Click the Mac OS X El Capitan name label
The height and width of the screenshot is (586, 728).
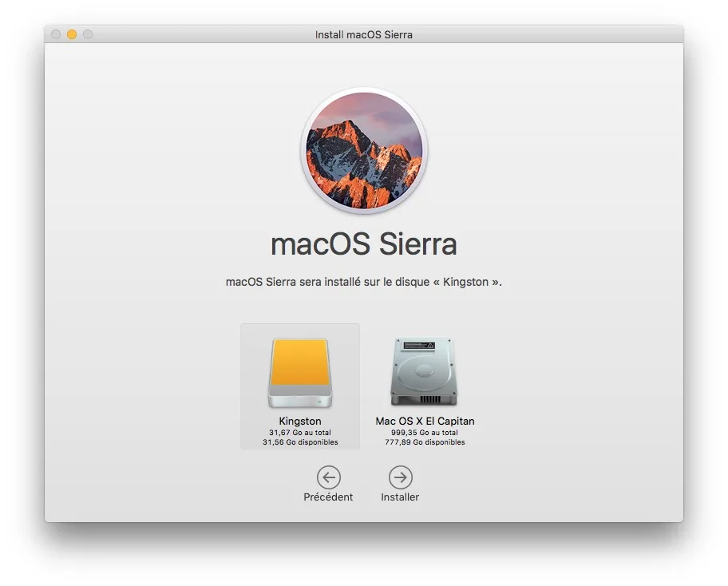point(423,421)
